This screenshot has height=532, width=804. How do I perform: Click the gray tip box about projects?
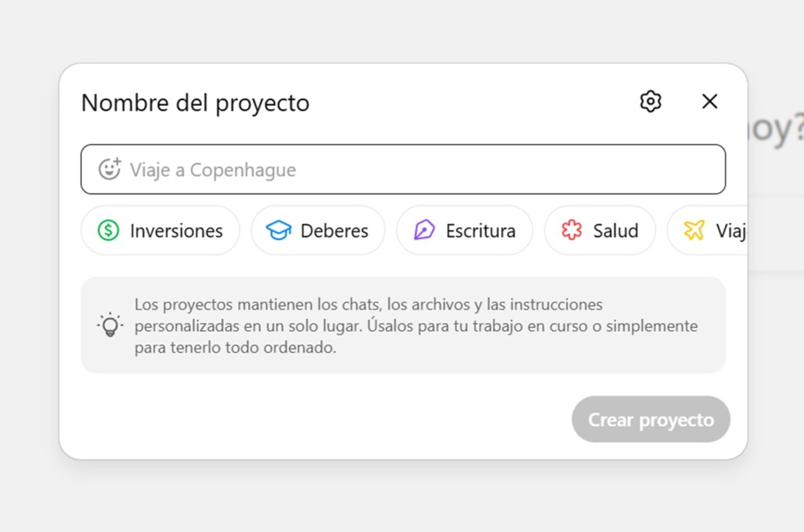pos(403,324)
